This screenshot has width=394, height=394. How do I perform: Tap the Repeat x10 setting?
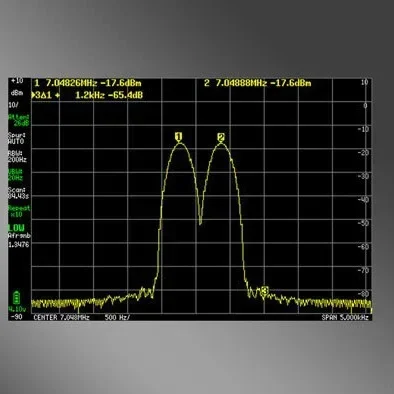pyautogui.click(x=19, y=211)
